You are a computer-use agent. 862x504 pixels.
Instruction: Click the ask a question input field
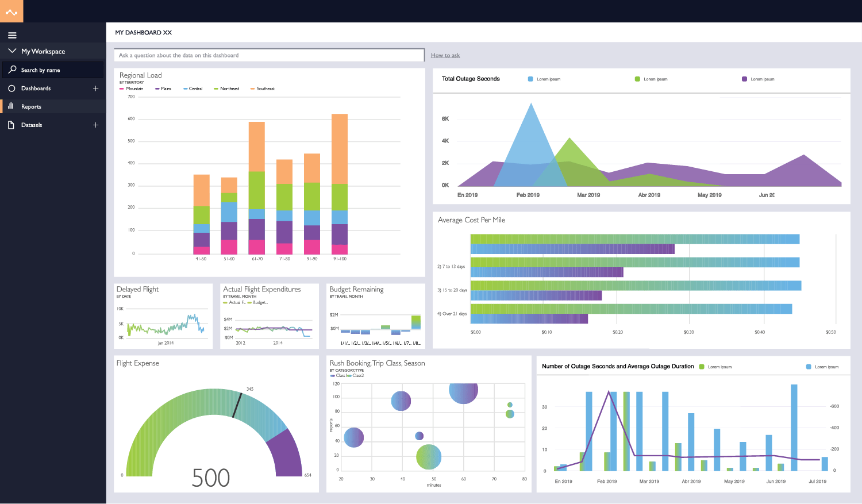[268, 55]
